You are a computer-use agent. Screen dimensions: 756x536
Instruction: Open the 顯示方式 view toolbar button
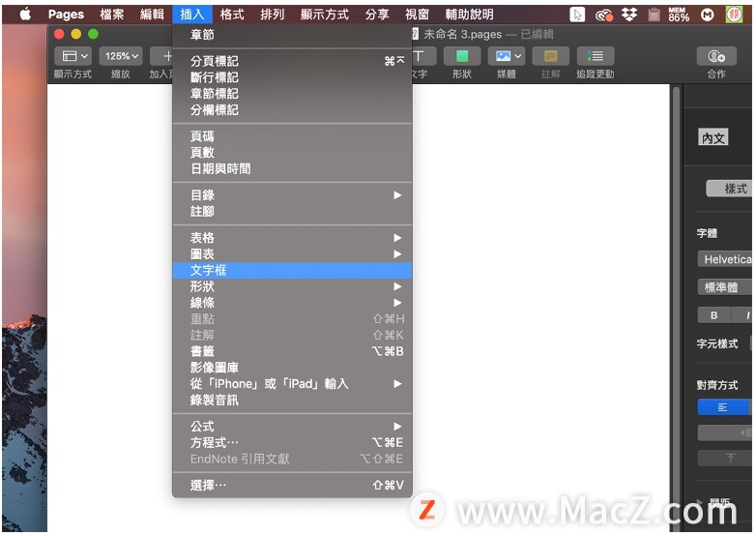[73, 56]
